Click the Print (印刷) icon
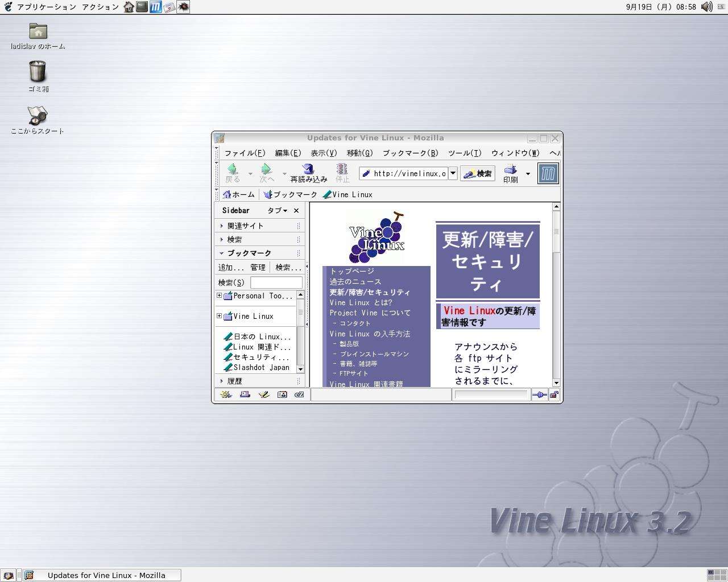Image resolution: width=728 pixels, height=582 pixels. [510, 169]
